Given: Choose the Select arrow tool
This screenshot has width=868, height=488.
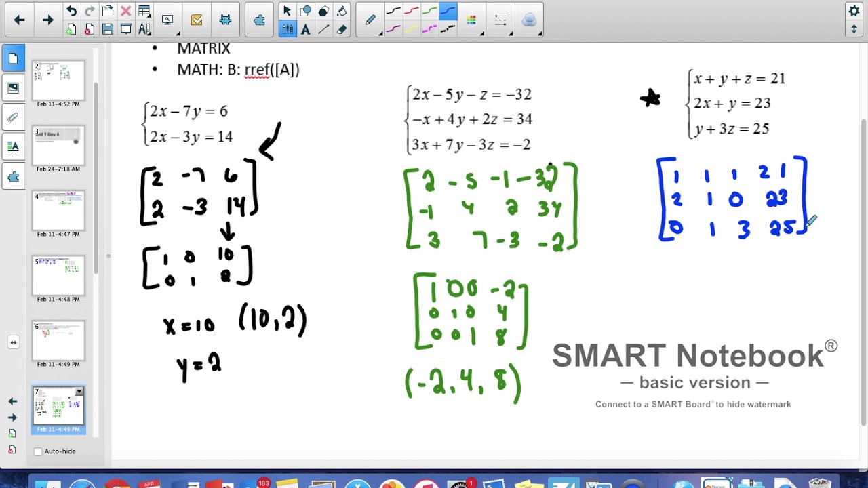Looking at the screenshot, I should coord(287,12).
